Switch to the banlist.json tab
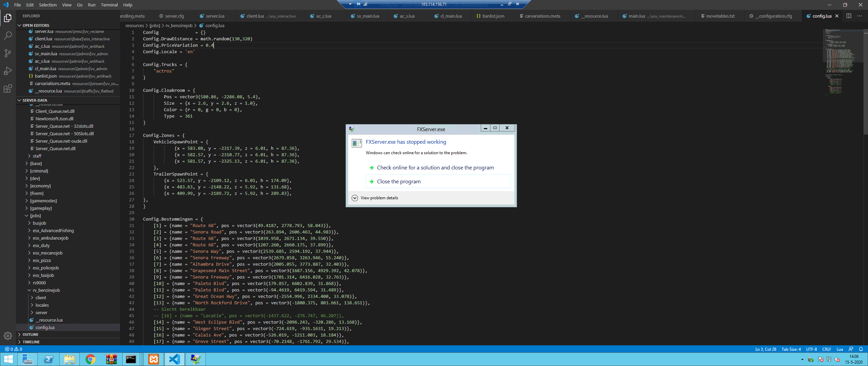868x366 pixels. [x=493, y=16]
